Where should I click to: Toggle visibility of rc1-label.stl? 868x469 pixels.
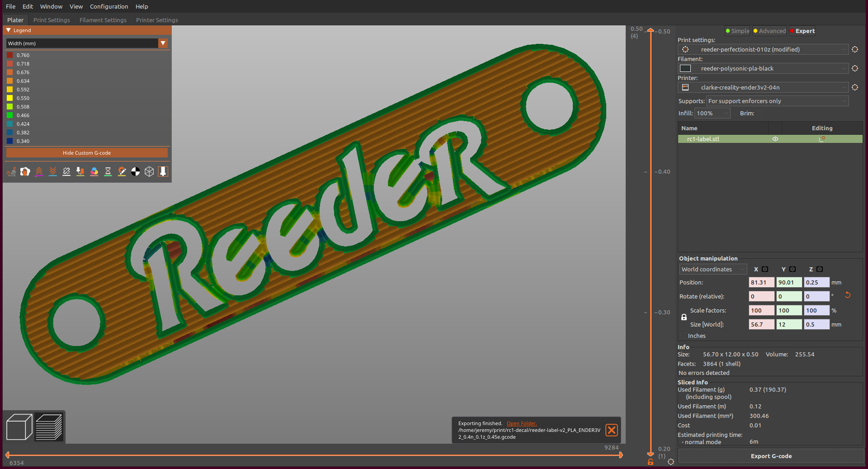pos(775,139)
